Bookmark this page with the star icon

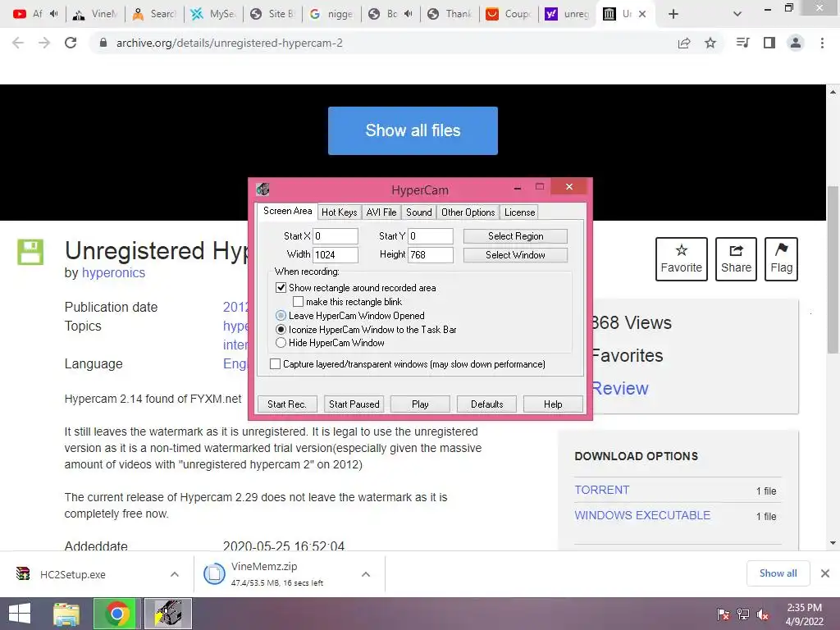pos(710,43)
